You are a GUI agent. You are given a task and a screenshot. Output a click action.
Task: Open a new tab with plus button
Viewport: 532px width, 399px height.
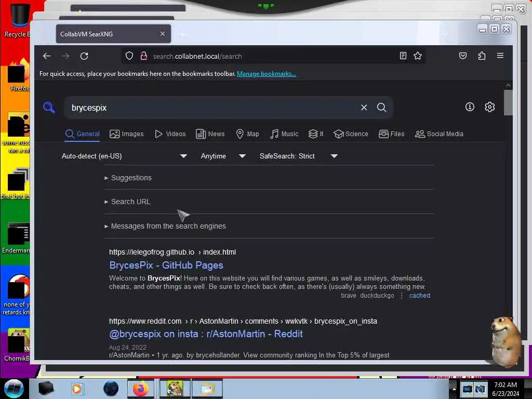(182, 34)
